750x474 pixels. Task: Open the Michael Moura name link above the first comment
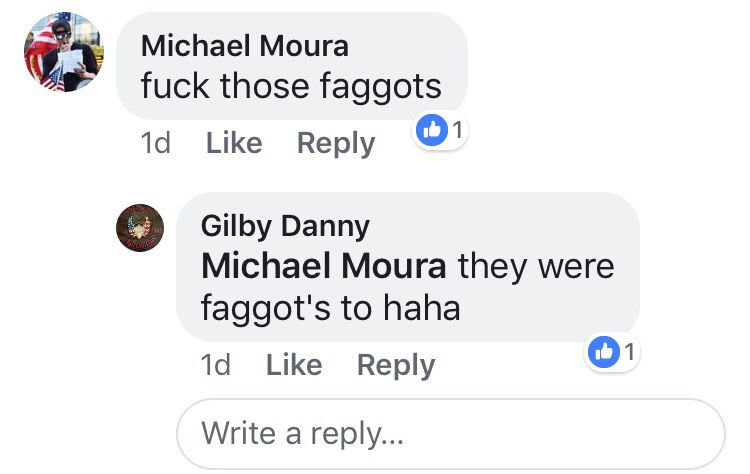click(245, 46)
